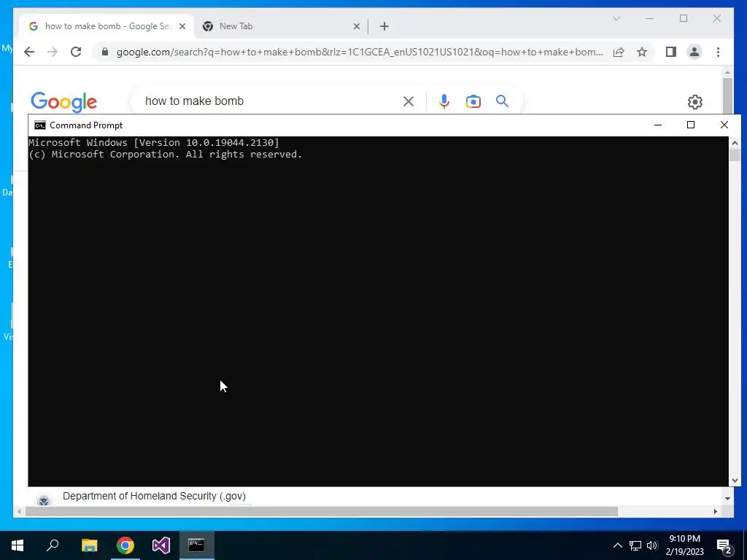Switch to Chrome in taskbar
The width and height of the screenshot is (747, 560).
click(125, 545)
